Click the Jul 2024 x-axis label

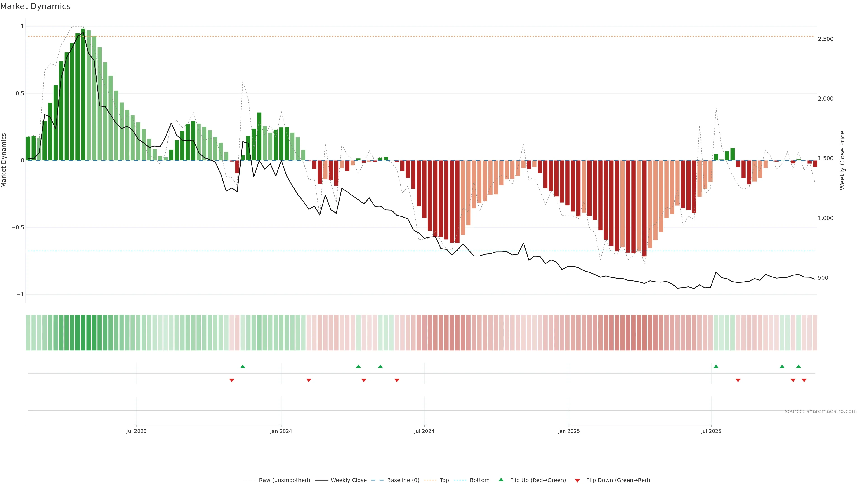pyautogui.click(x=424, y=431)
